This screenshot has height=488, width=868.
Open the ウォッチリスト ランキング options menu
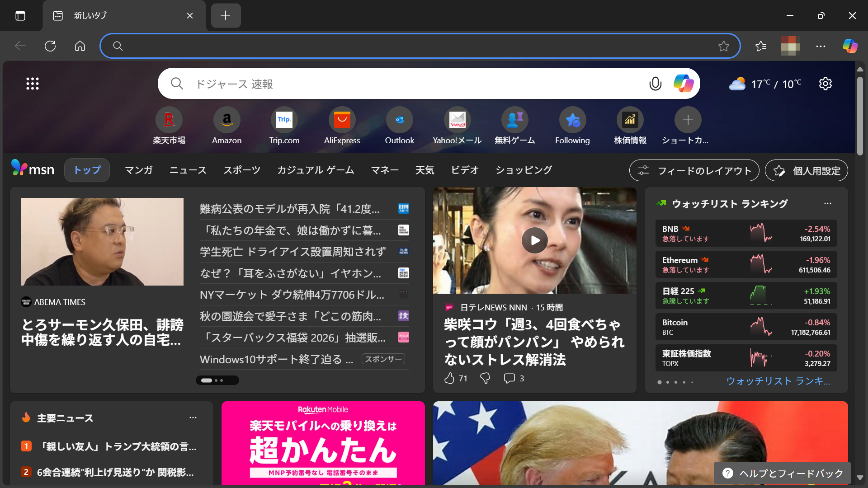[x=828, y=203]
